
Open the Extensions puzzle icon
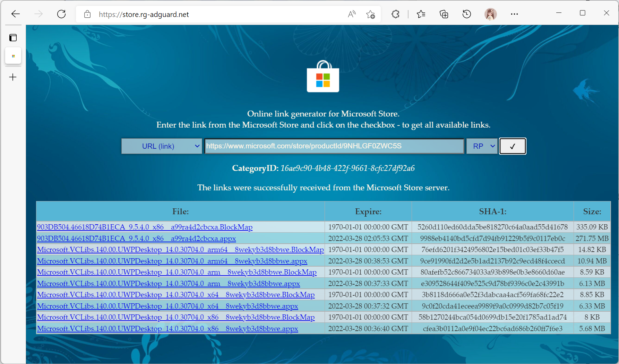[395, 14]
